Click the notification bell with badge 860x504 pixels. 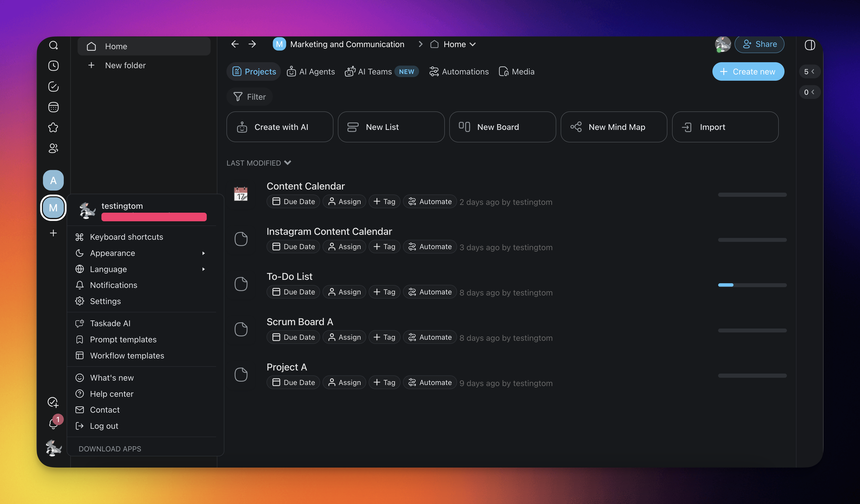coord(54,424)
